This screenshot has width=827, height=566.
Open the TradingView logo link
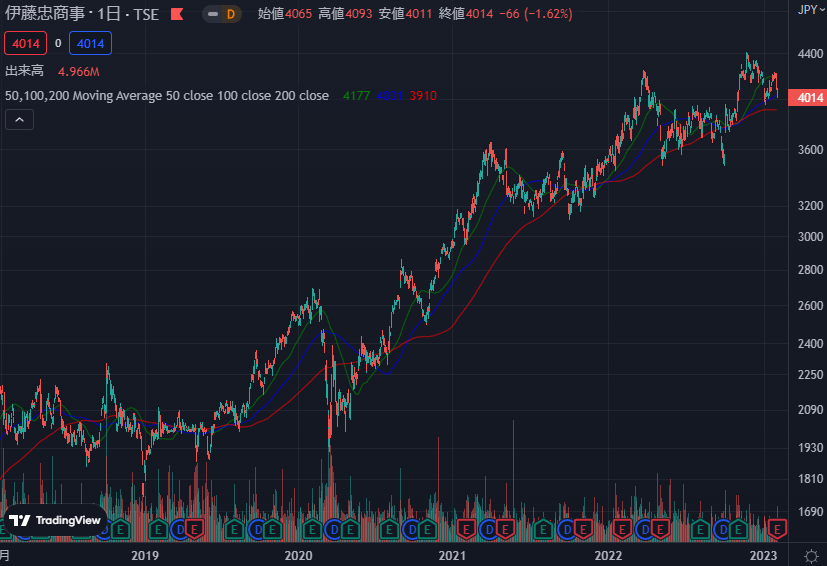[x=55, y=521]
